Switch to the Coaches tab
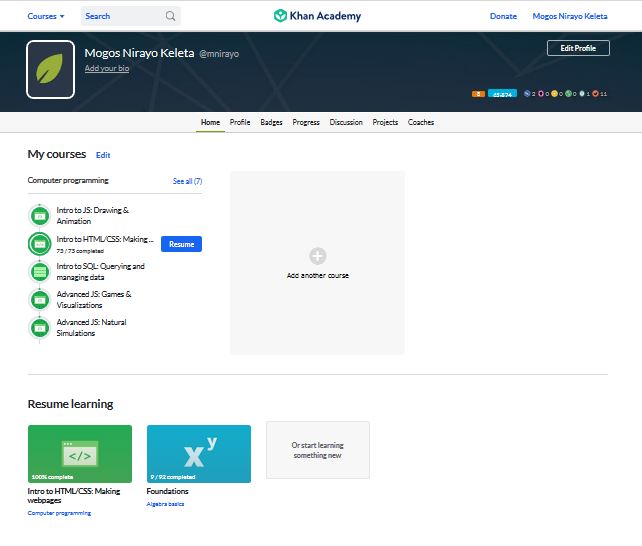This screenshot has height=546, width=642. click(421, 122)
